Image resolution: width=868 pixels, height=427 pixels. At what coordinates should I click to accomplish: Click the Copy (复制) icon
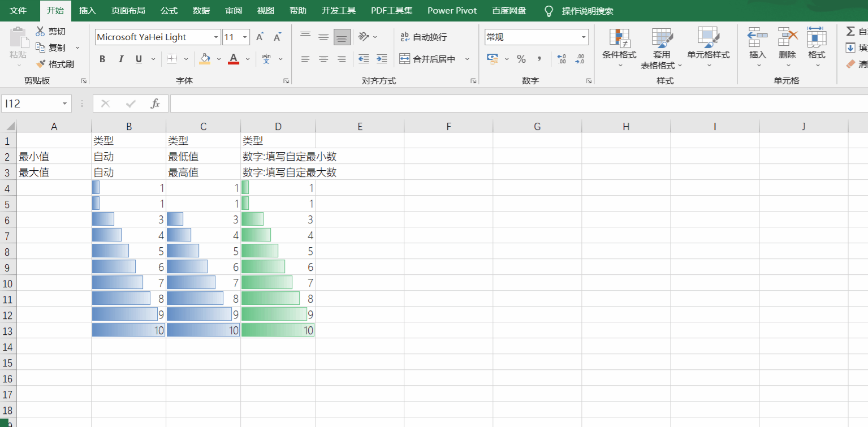[40, 48]
